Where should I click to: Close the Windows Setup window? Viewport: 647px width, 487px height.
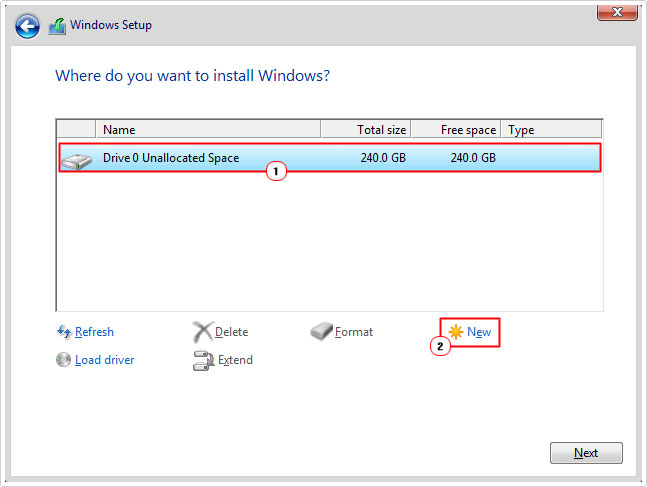pos(617,12)
